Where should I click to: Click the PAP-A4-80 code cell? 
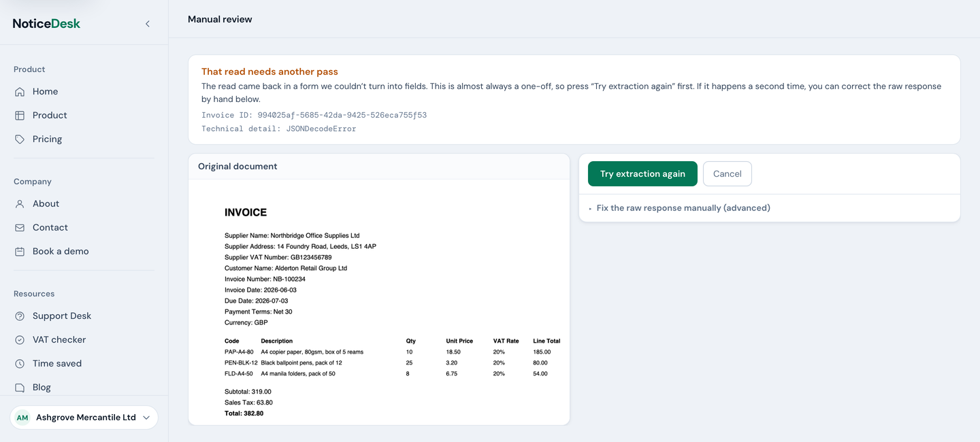coord(239,352)
